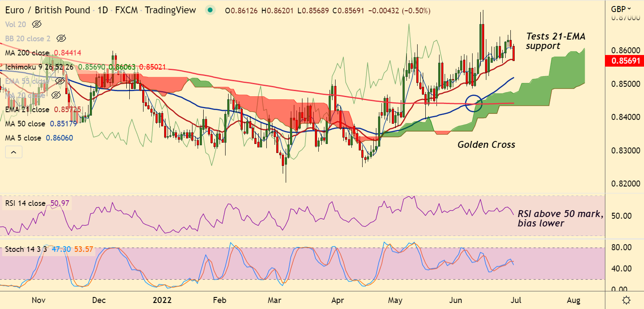
Task: Click the 'RSI above 50 mark, bias lower' note
Action: click(x=560, y=219)
